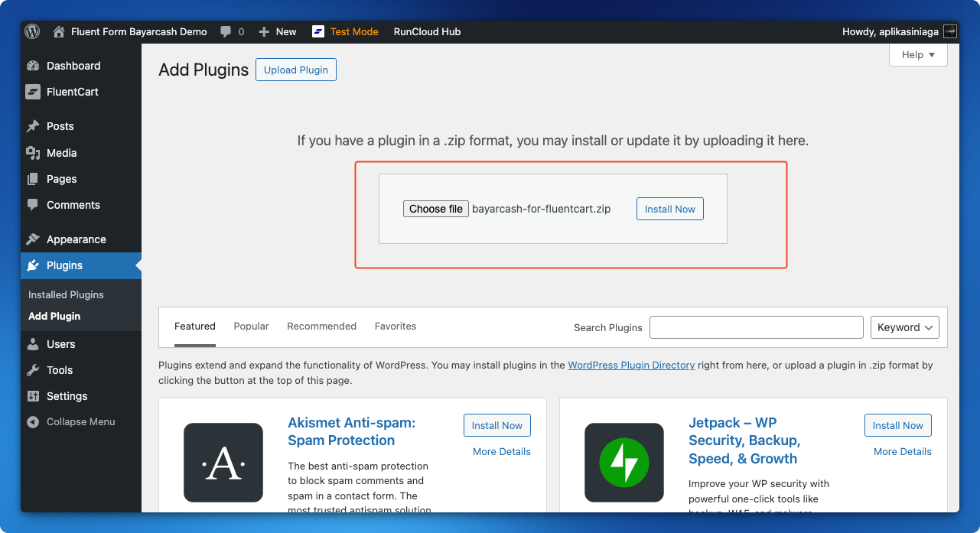Open the Keyword search type dropdown
The height and width of the screenshot is (533, 980).
coord(905,327)
